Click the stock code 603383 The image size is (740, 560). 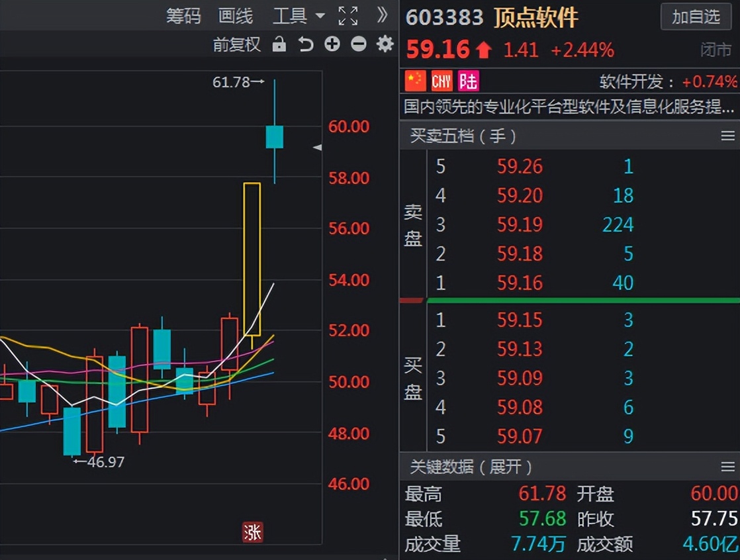[445, 18]
